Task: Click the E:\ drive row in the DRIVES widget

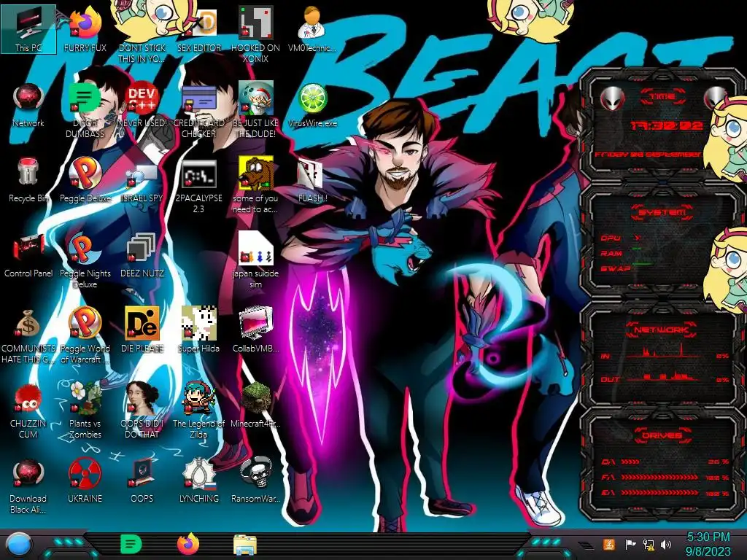Action: [665, 493]
